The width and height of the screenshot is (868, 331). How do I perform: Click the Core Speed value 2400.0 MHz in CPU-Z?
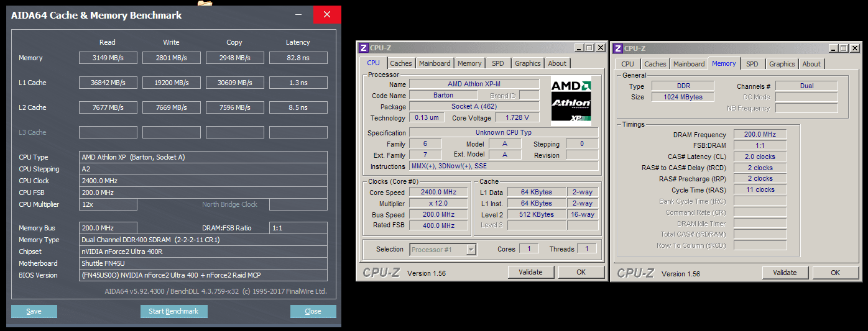tap(438, 193)
